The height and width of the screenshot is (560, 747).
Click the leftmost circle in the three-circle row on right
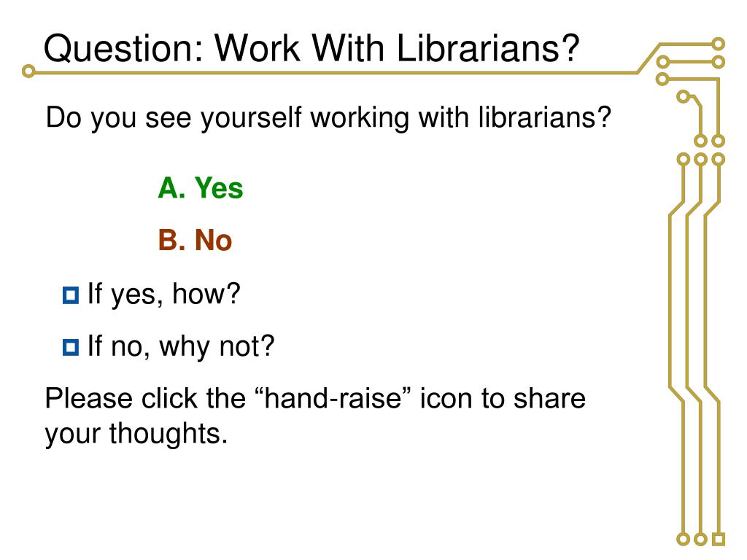[683, 158]
